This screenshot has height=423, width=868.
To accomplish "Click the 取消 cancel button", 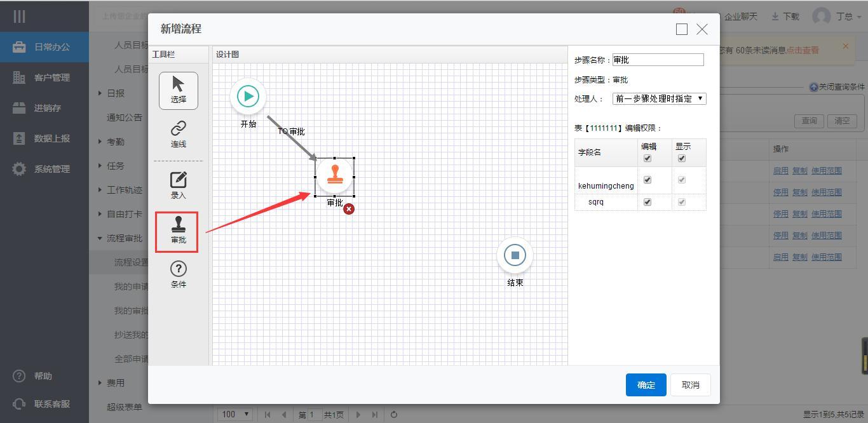I will click(690, 385).
